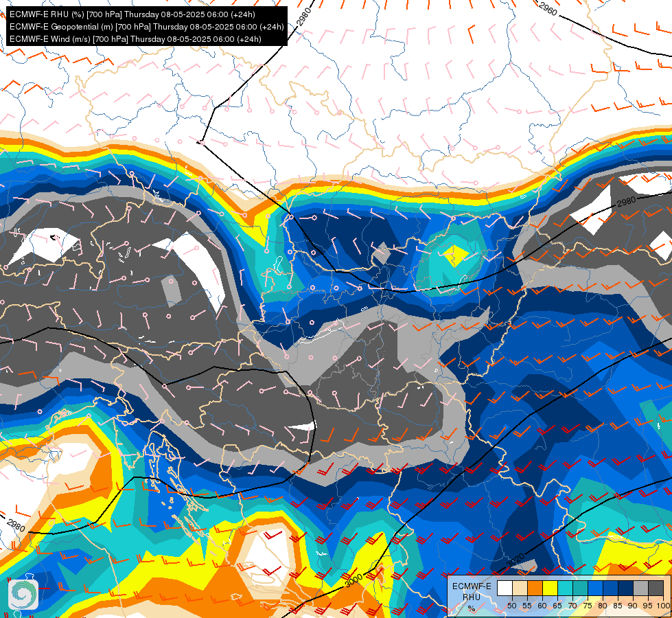Click the legend tick label 75

pyautogui.click(x=588, y=606)
